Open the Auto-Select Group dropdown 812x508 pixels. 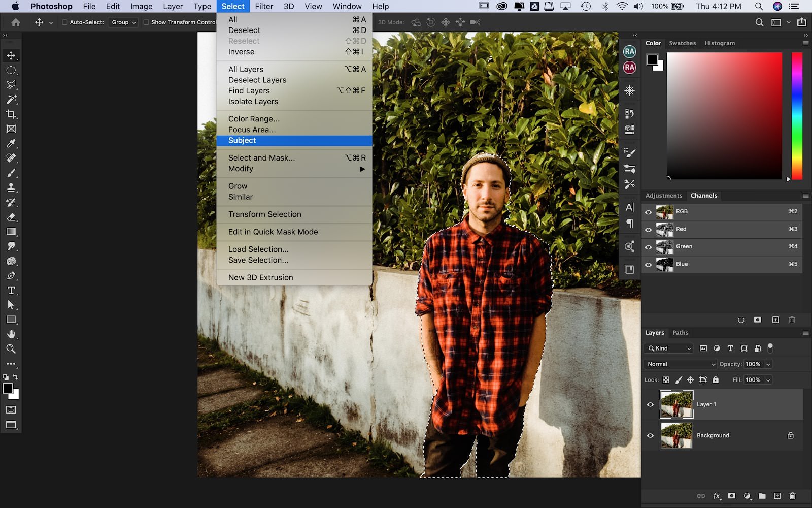click(x=123, y=22)
